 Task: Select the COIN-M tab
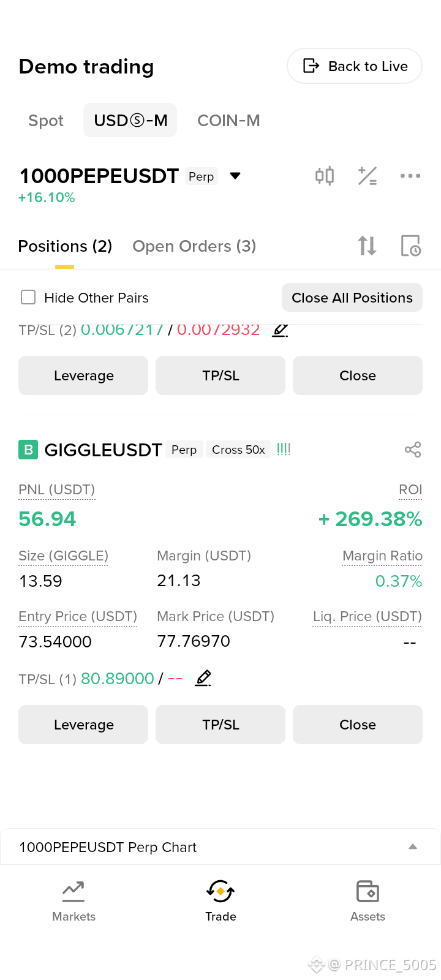pyautogui.click(x=228, y=121)
